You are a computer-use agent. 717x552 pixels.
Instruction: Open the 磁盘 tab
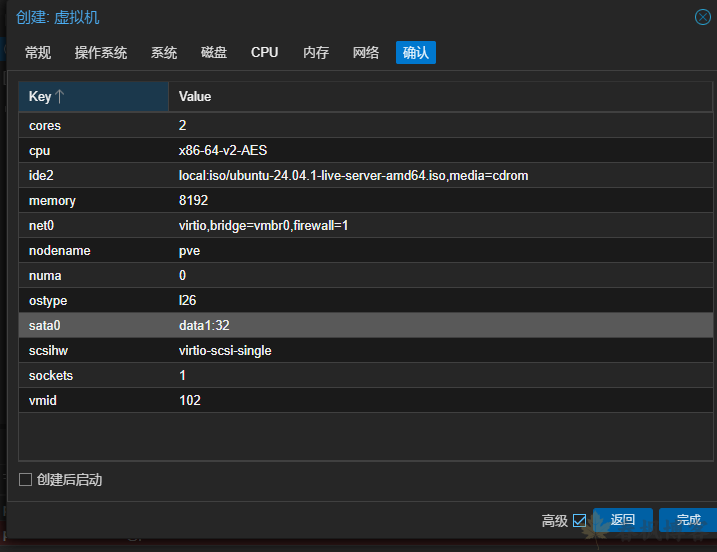214,53
